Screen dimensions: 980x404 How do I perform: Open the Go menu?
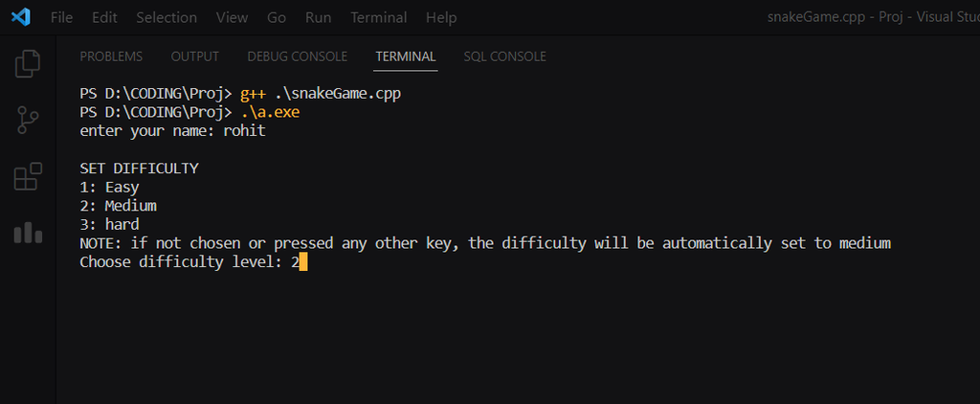click(x=277, y=17)
